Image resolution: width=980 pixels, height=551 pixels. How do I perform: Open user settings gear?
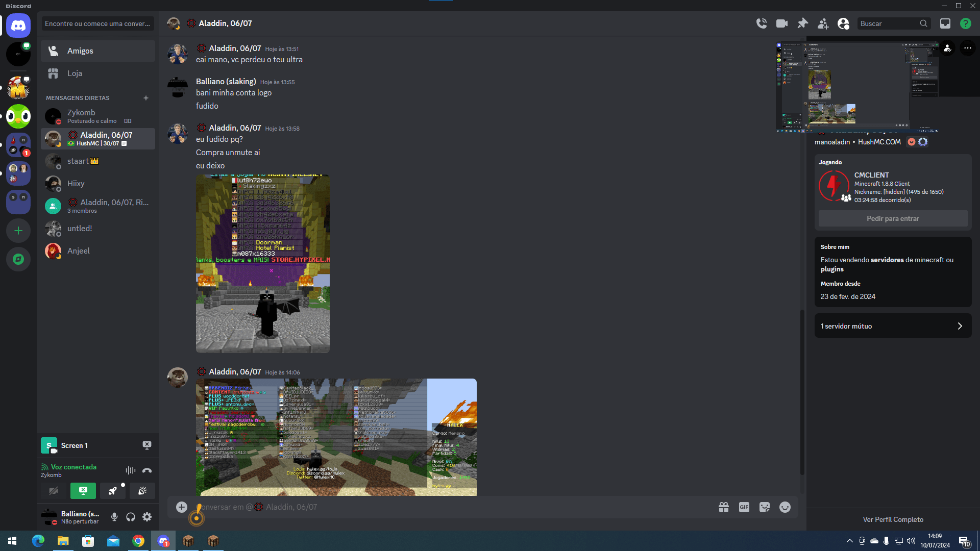coord(147,517)
